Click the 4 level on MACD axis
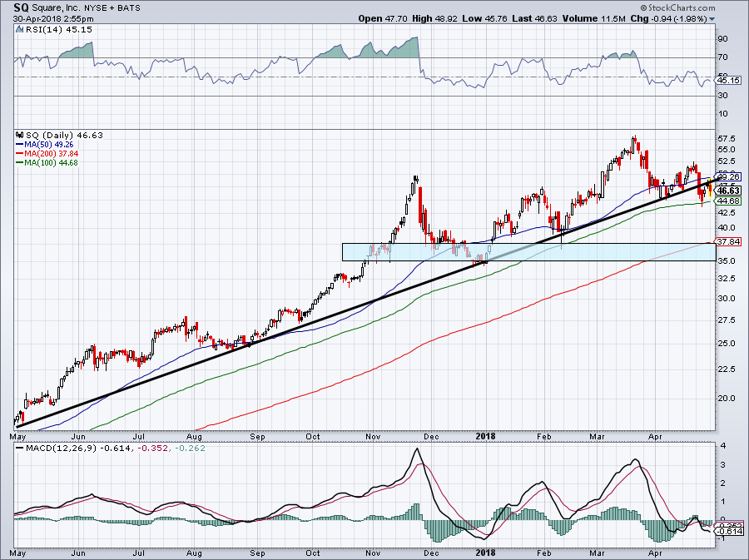 tap(723, 446)
